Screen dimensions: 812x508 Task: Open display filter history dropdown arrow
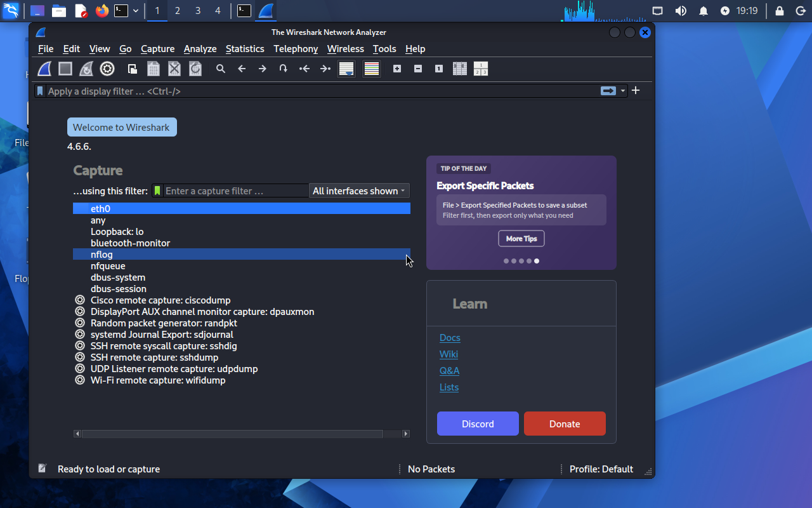[x=623, y=91]
